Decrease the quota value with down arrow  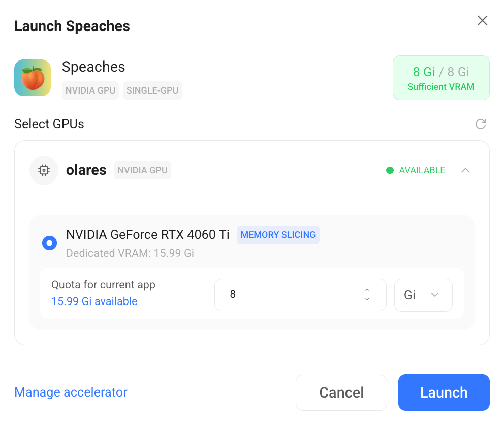click(x=367, y=299)
